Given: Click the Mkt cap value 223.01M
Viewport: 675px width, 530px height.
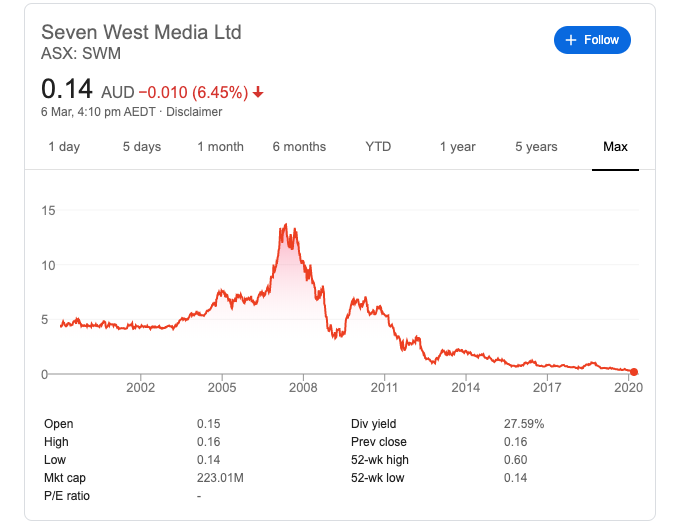Looking at the screenshot, I should pyautogui.click(x=220, y=478).
